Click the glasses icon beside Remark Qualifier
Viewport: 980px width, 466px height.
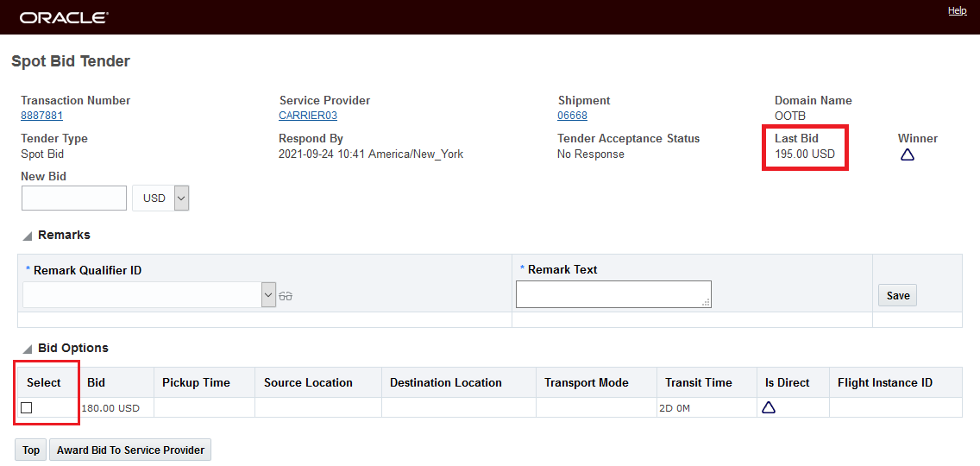286,296
